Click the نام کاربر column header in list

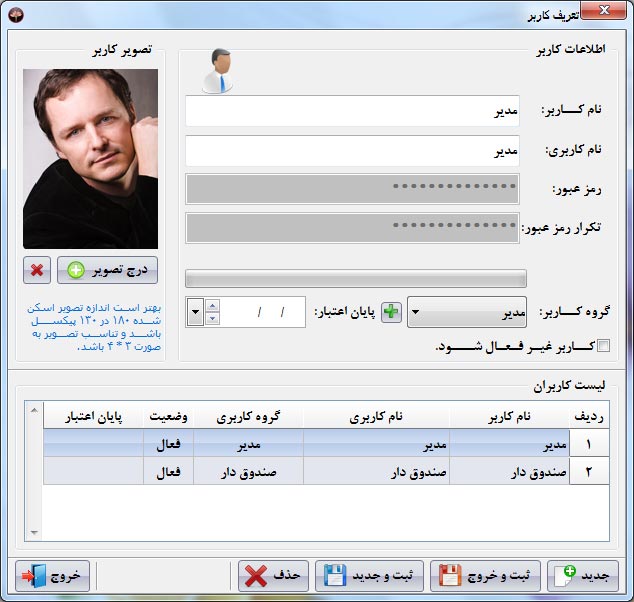509,416
